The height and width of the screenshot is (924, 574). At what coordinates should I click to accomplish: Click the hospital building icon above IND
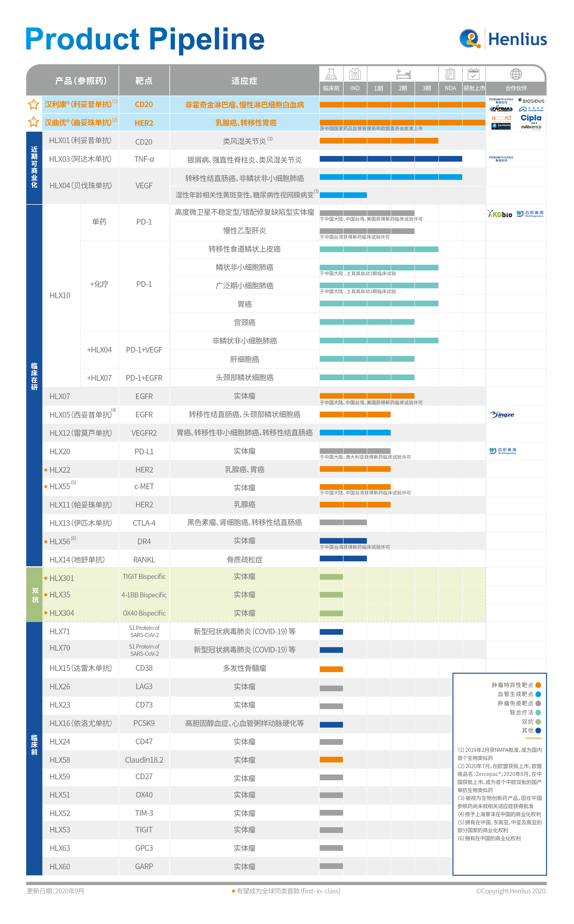pos(355,74)
